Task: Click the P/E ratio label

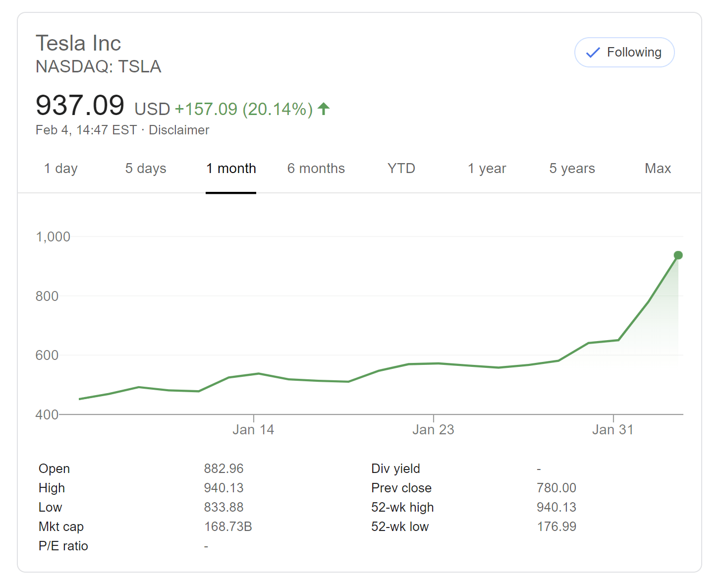Action: (x=63, y=546)
